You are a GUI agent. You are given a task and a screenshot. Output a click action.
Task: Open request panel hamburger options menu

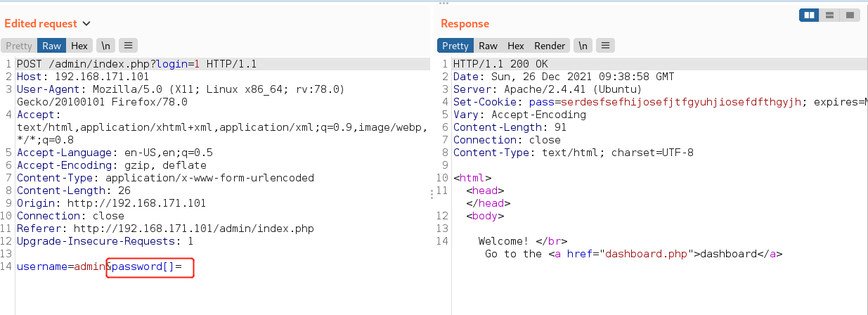(x=129, y=46)
